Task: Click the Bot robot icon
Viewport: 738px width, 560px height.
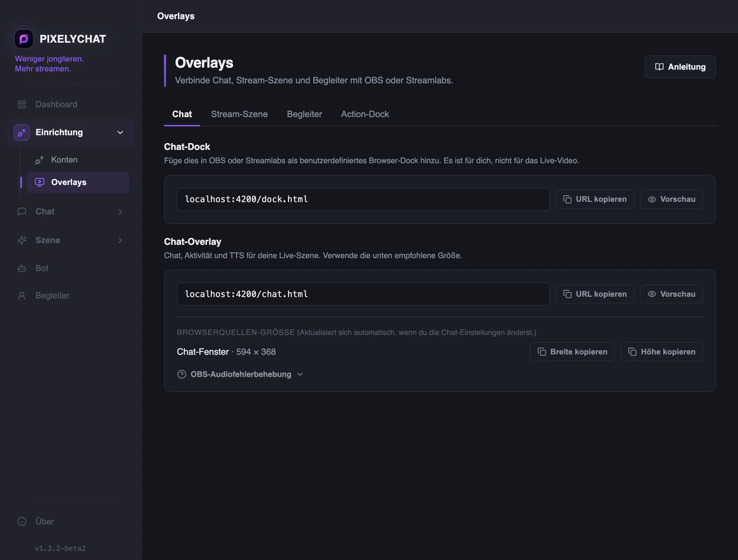Action: [x=22, y=268]
